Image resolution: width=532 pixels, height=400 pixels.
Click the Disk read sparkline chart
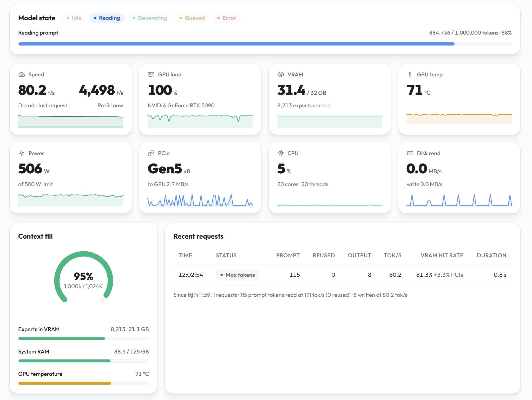pos(459,200)
